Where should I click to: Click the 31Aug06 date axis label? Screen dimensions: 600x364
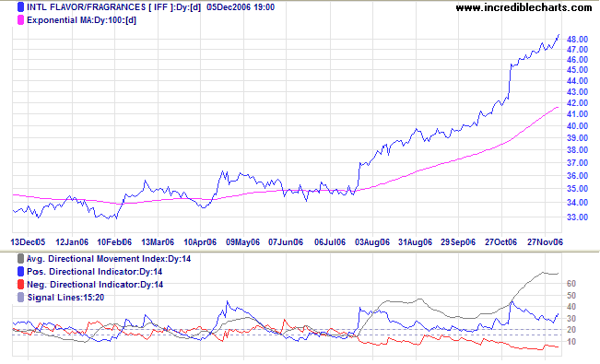[415, 242]
